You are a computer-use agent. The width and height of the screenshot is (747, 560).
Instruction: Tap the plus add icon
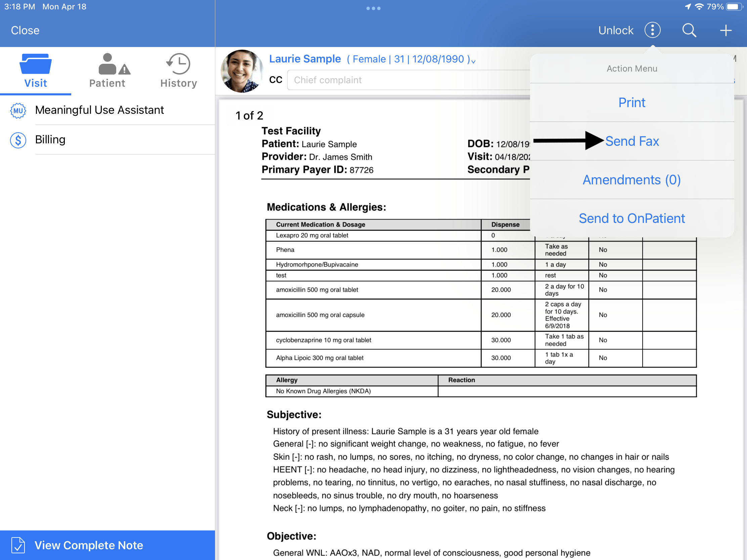click(x=726, y=30)
